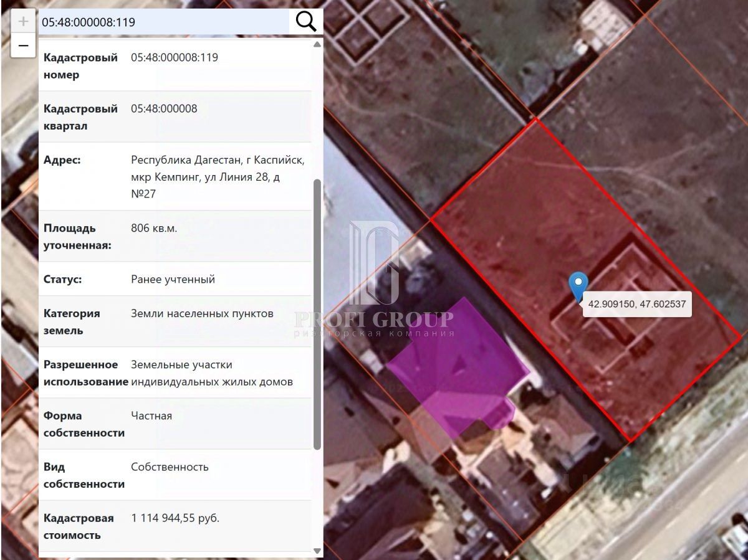The height and width of the screenshot is (560, 748).
Task: Click the coordinates tooltip 42.909150, 47.602537
Action: (x=637, y=305)
